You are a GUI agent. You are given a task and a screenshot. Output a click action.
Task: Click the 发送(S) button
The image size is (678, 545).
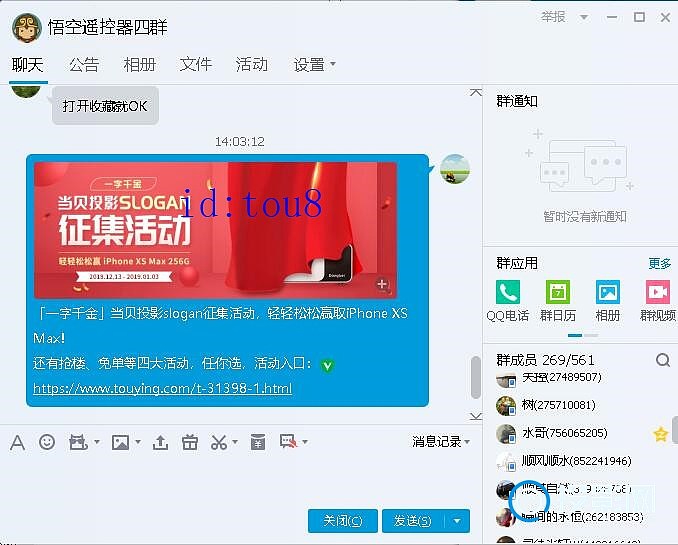(413, 521)
